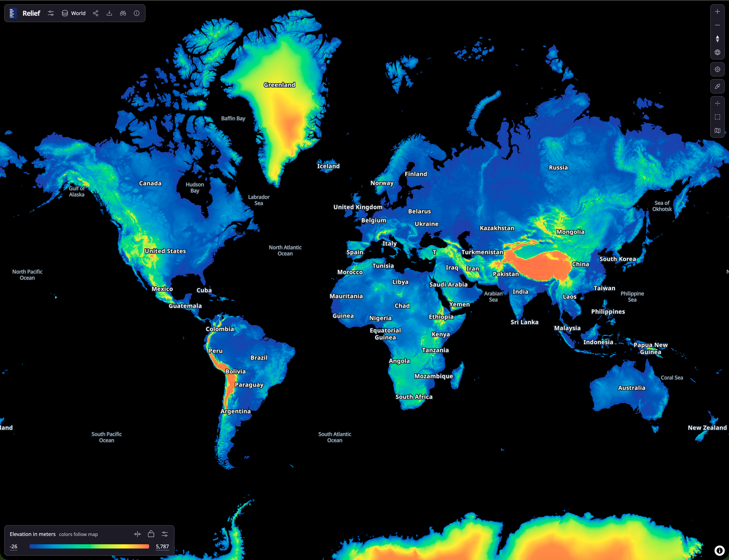Screen dimensions: 729x560
Task: Click the 'colors follow map' label
Action: click(x=78, y=534)
